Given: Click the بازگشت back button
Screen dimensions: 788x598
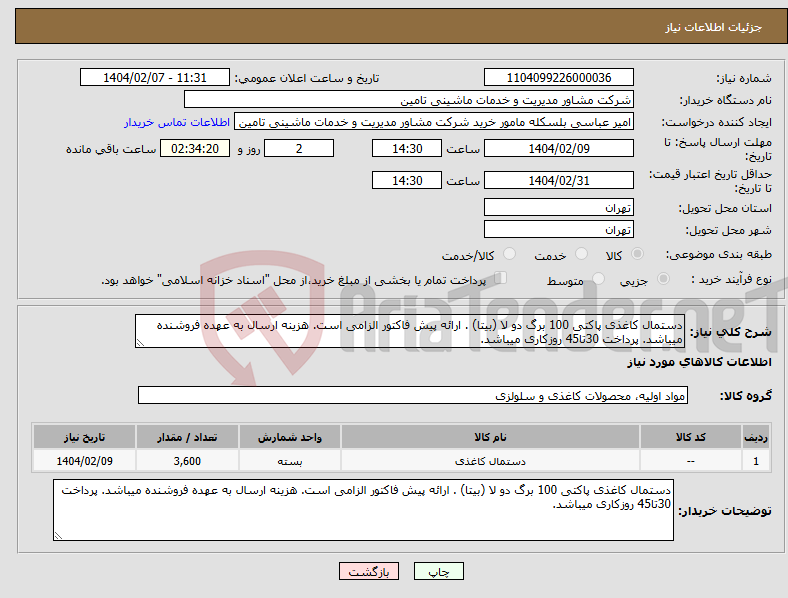Looking at the screenshot, I should pyautogui.click(x=369, y=571).
